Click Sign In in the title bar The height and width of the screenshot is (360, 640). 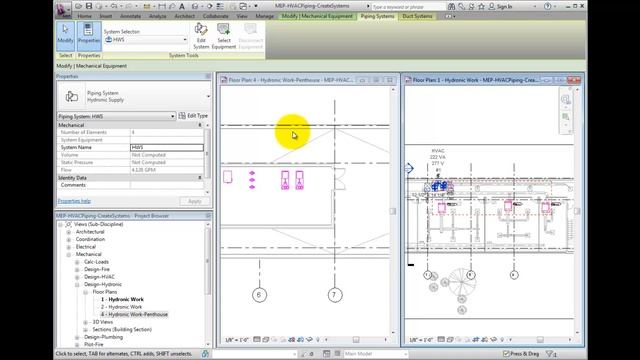[504, 7]
